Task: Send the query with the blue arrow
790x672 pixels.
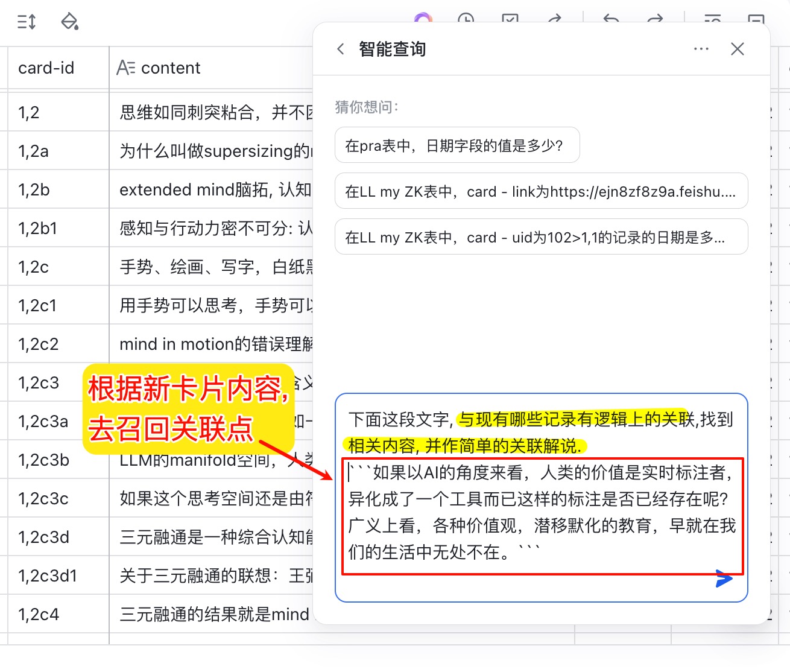Action: click(724, 578)
